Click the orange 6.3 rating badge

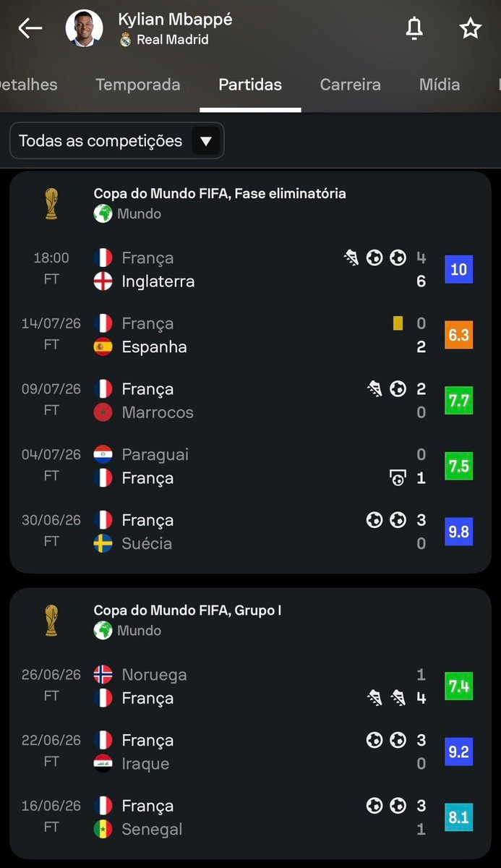tap(459, 335)
